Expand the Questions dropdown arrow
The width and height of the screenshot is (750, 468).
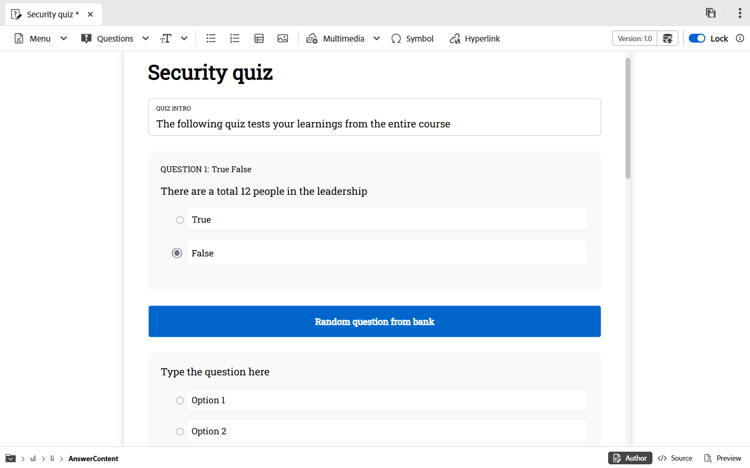[145, 38]
